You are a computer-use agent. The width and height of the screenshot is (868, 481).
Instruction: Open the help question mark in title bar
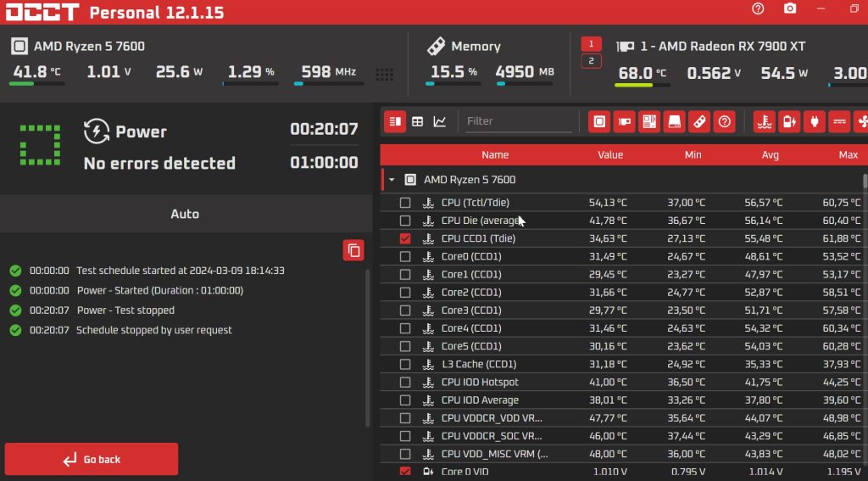[758, 8]
